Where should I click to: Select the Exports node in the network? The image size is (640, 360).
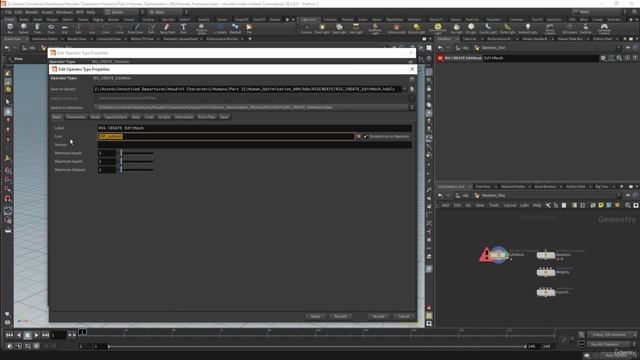coord(546,292)
